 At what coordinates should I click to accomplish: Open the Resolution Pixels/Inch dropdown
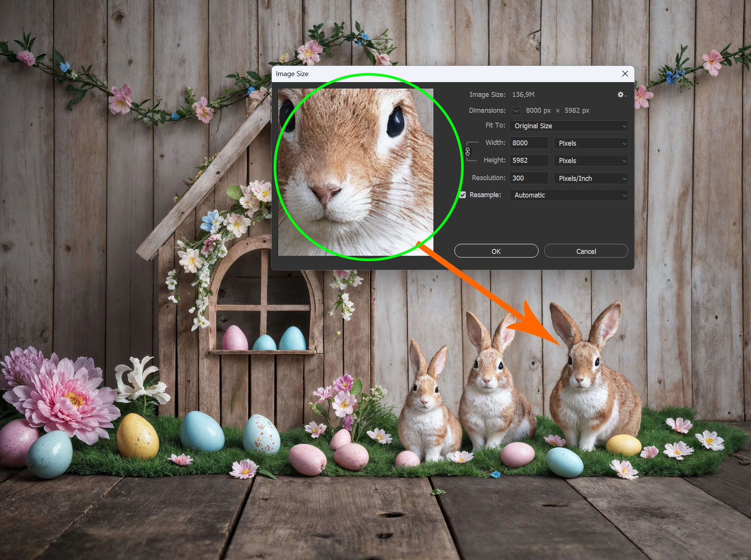coord(591,178)
